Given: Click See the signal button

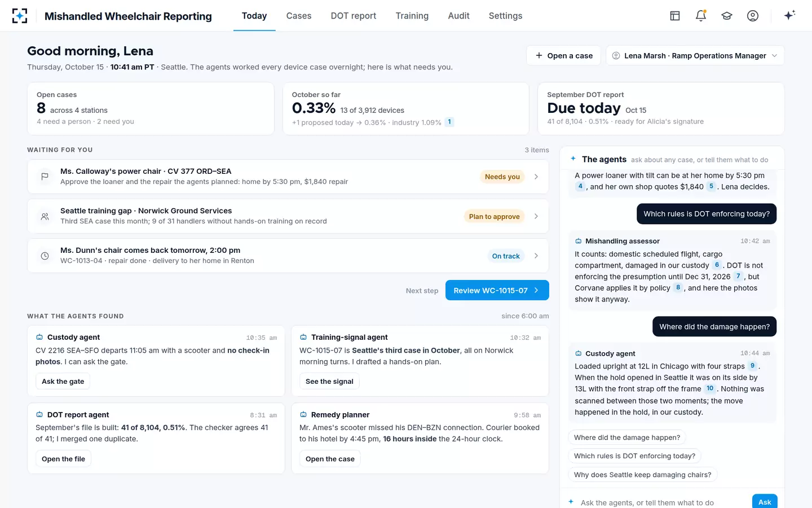Looking at the screenshot, I should coord(329,381).
